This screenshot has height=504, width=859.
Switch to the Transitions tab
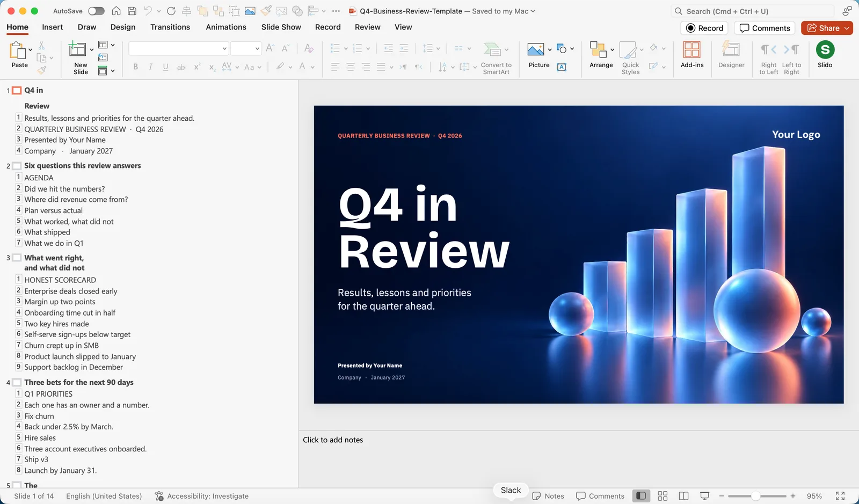pyautogui.click(x=170, y=27)
